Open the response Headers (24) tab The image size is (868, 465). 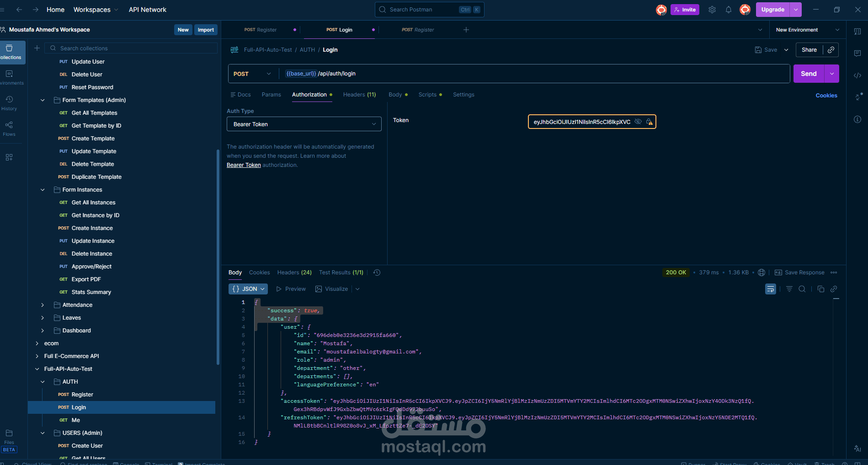pos(294,273)
